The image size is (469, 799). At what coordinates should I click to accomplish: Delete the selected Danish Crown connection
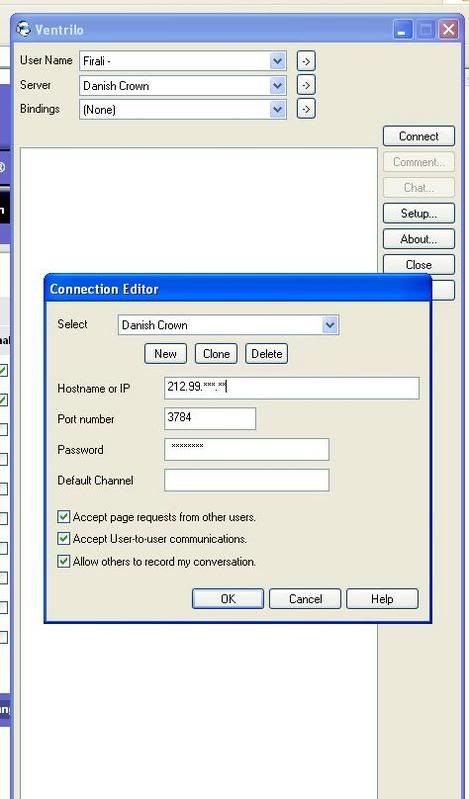(x=267, y=354)
